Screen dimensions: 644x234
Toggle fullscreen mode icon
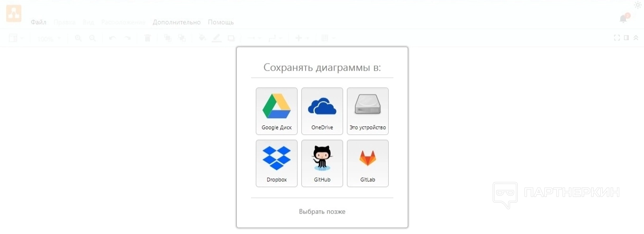tap(617, 37)
